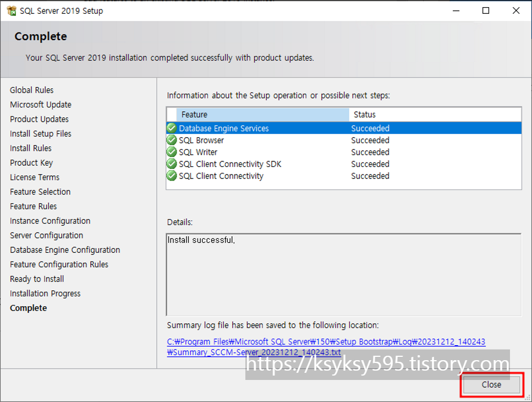Click the Install Setup Files step
Viewport: 532px width, 402px height.
pos(41,134)
